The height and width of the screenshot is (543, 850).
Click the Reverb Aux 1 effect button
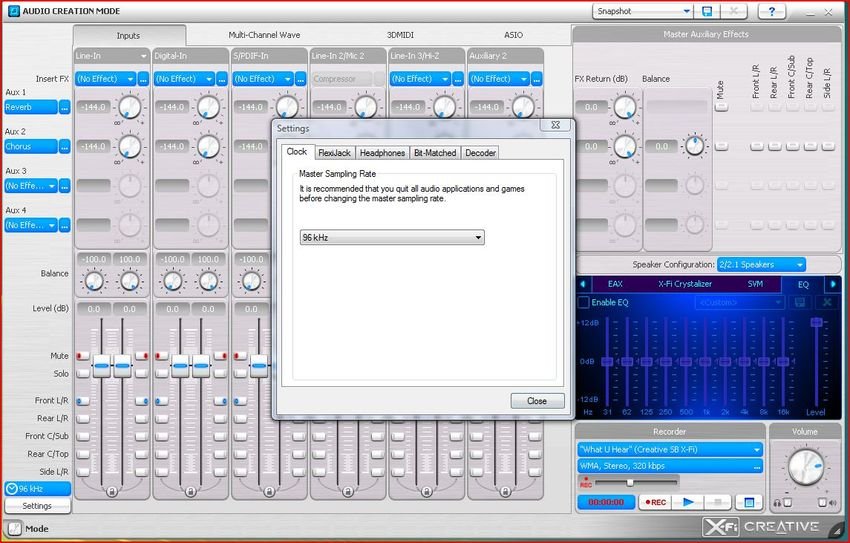[x=30, y=107]
